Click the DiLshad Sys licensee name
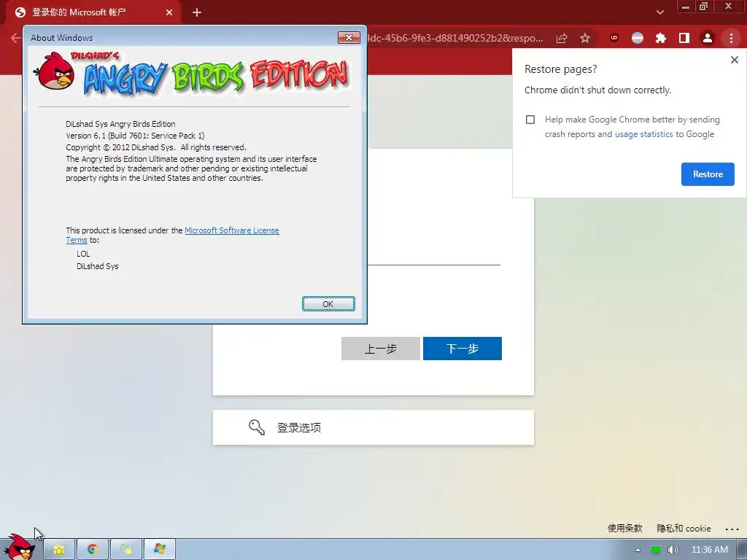The width and height of the screenshot is (747, 560). coord(97,266)
